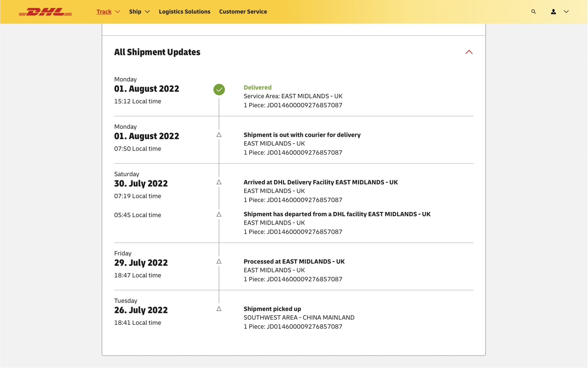Click the Track link
The height and width of the screenshot is (373, 588).
(x=104, y=12)
